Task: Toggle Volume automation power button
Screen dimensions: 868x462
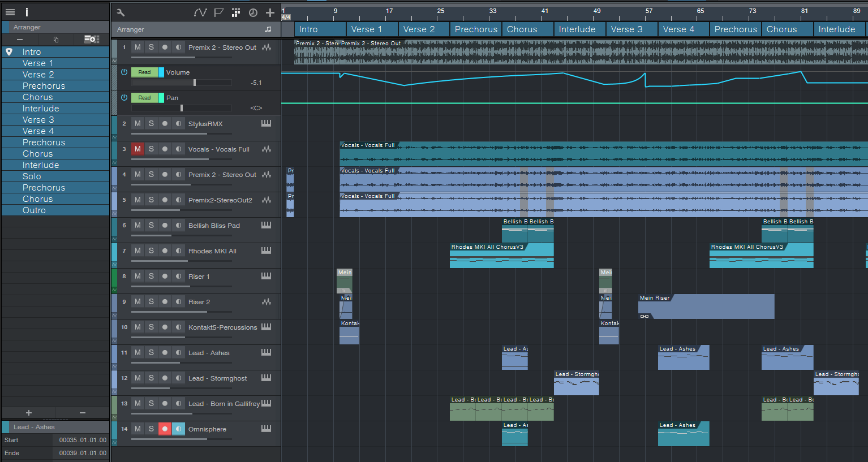Action: [x=124, y=72]
